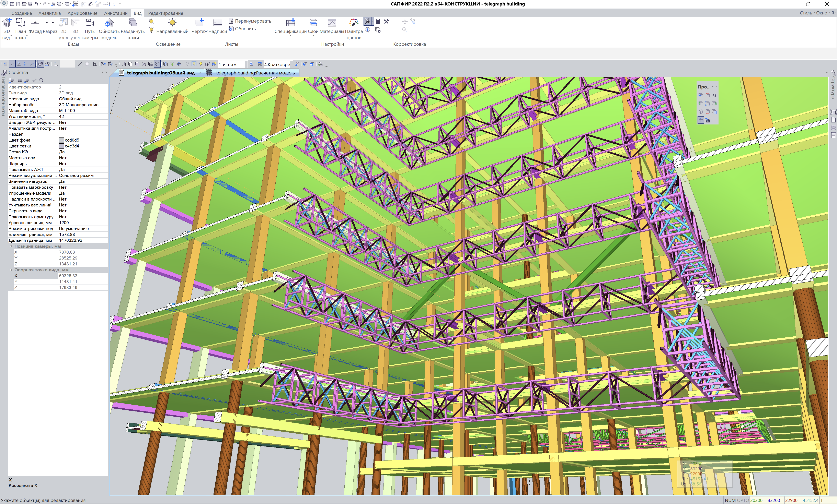The image size is (837, 504).
Task: Open the Путь камеры tool
Action: [90, 23]
